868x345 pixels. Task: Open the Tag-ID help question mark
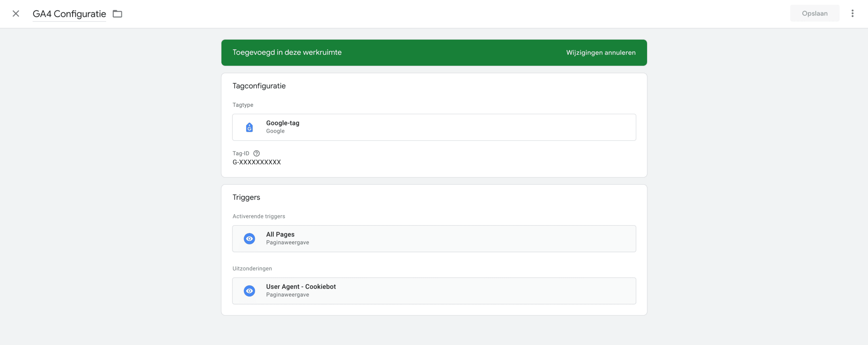[256, 153]
